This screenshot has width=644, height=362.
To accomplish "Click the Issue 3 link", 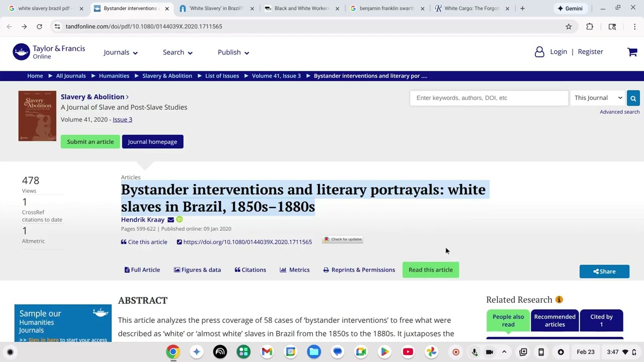I will (122, 120).
